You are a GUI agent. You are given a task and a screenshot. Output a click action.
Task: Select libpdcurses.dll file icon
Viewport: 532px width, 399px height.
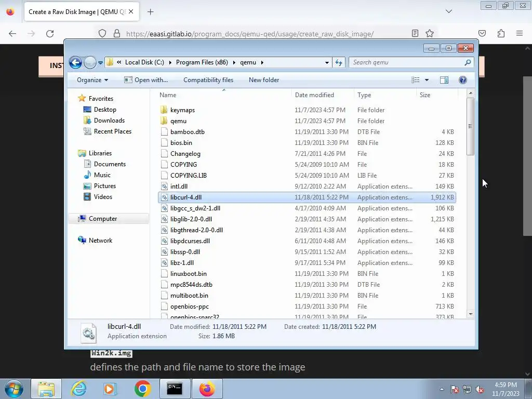164,241
